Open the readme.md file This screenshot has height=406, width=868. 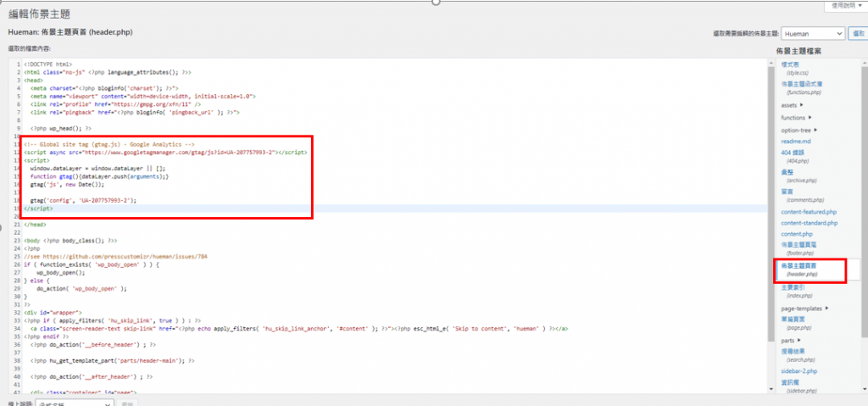[x=796, y=142]
